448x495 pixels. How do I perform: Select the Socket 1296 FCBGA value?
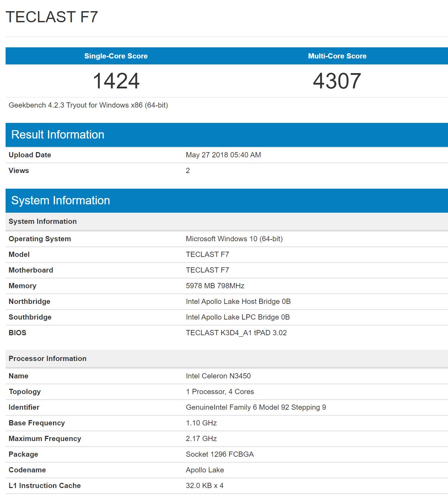(220, 454)
